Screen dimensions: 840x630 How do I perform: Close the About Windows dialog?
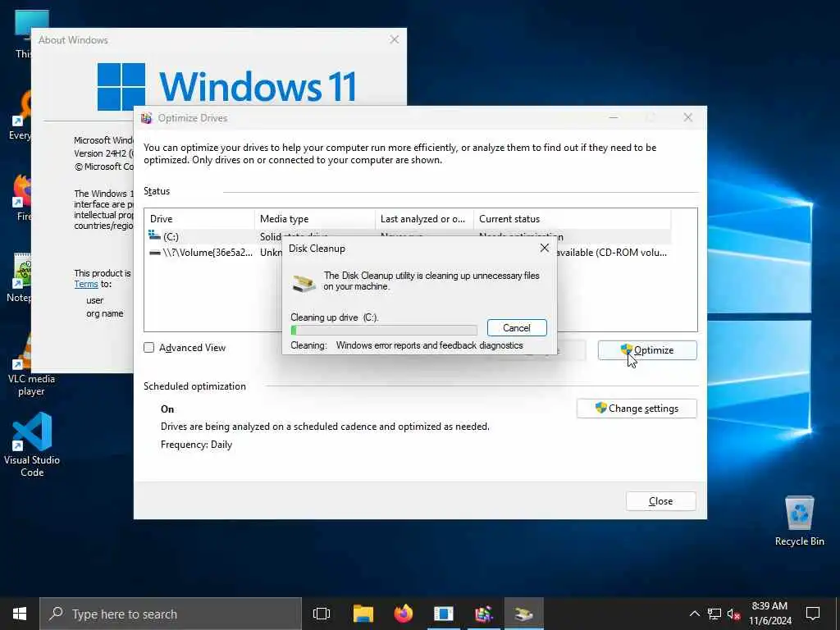click(x=395, y=39)
